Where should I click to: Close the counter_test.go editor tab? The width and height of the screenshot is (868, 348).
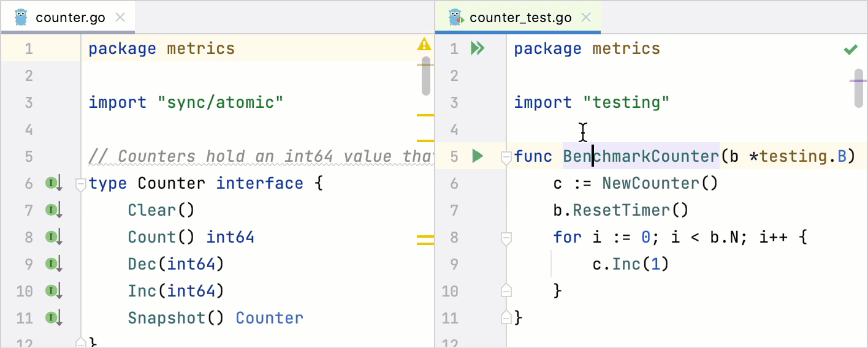pos(586,18)
